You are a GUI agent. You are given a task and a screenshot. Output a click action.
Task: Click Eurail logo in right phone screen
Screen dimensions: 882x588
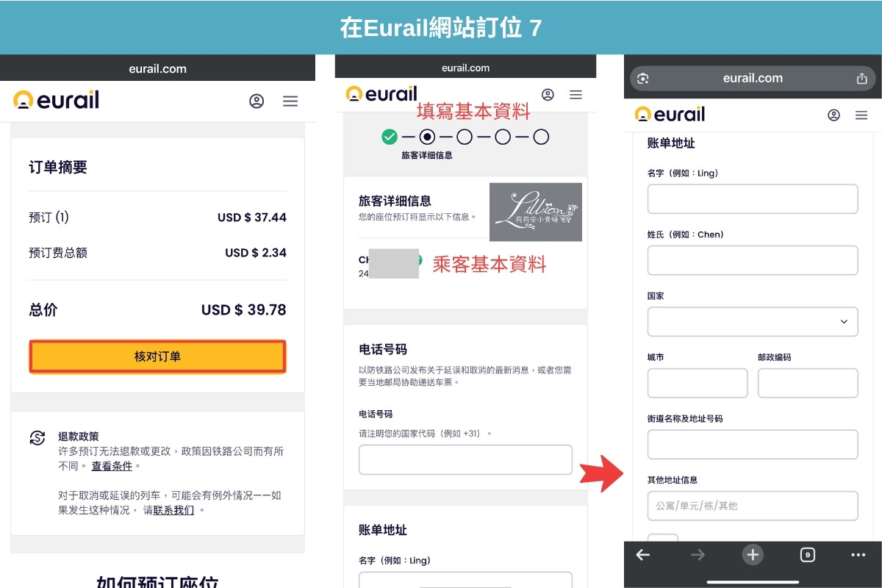pyautogui.click(x=670, y=115)
